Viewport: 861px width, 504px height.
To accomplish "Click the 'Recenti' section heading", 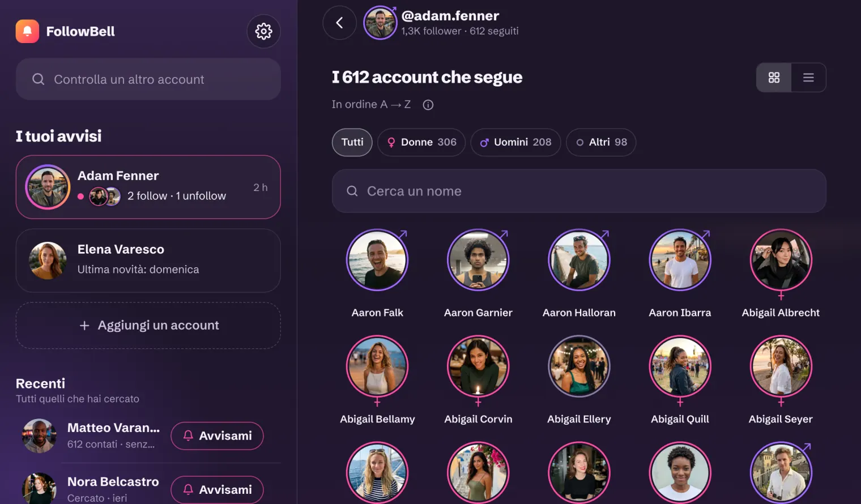I will [x=40, y=383].
